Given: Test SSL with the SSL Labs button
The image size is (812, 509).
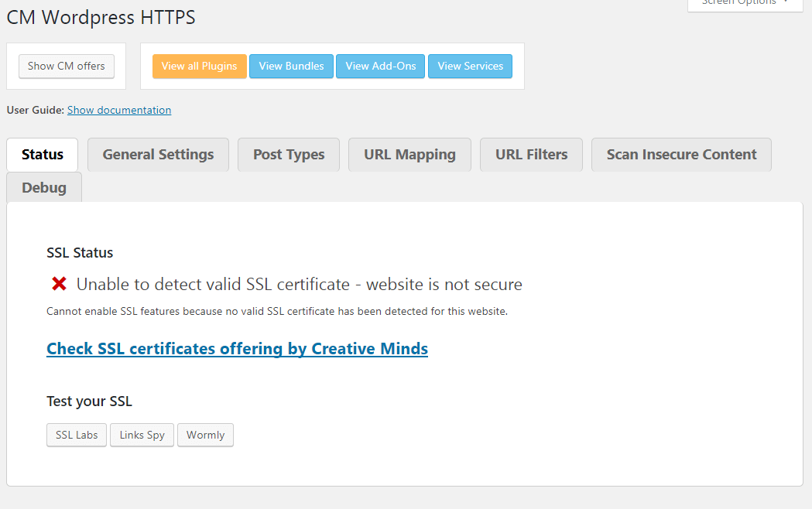Looking at the screenshot, I should point(77,436).
